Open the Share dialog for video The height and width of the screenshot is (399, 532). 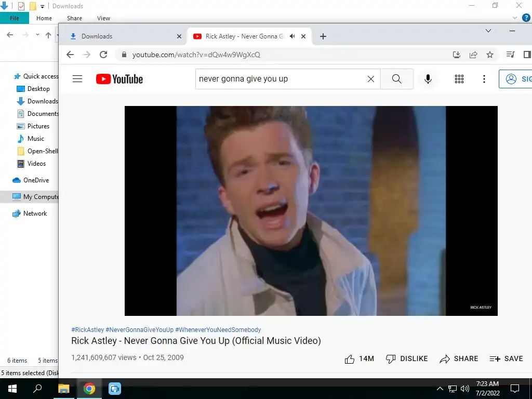tap(459, 358)
